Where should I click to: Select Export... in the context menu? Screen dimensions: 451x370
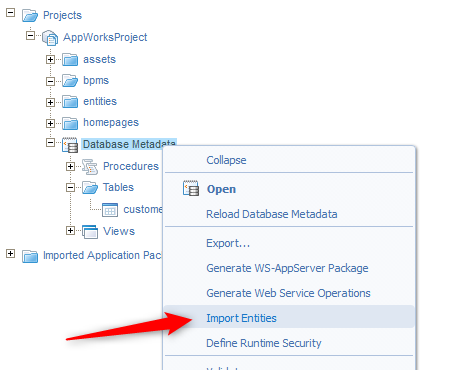[228, 243]
